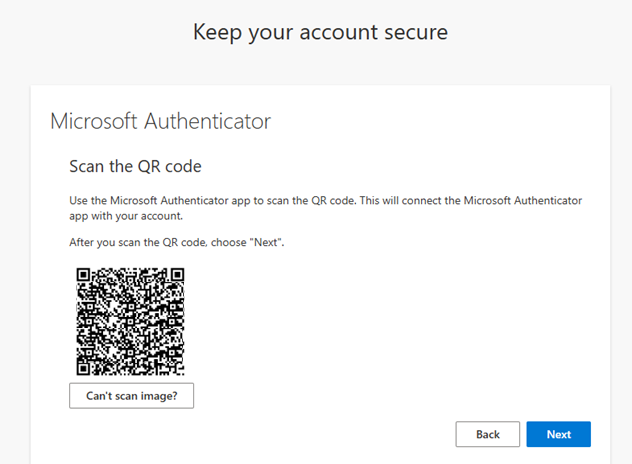Click the QR code's bottom-left finder square
Viewport: 632px width, 464px height.
point(85,364)
